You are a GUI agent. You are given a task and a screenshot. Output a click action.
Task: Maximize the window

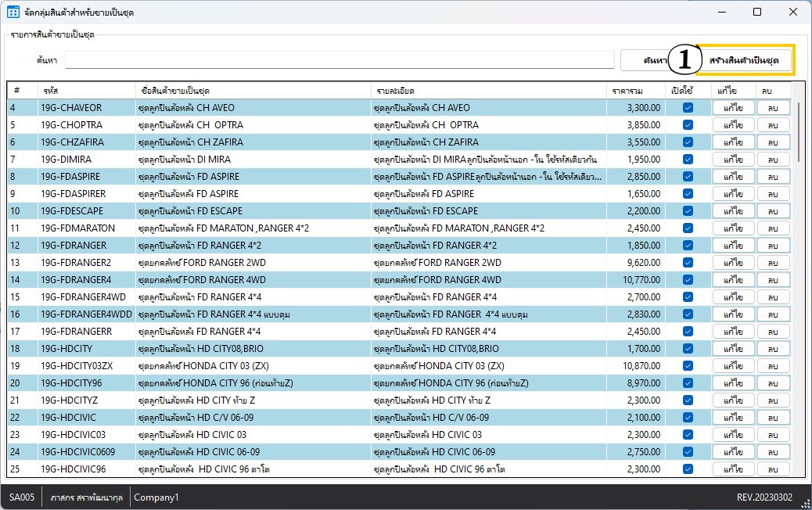(x=756, y=12)
